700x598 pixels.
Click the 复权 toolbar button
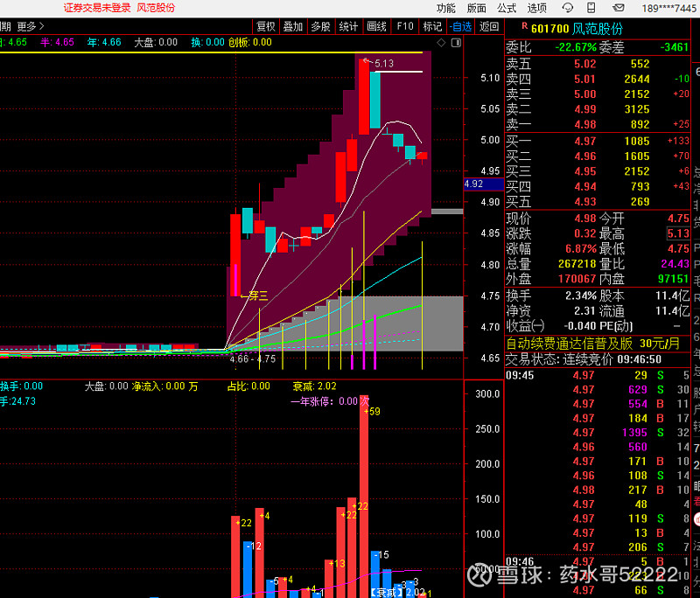click(266, 27)
